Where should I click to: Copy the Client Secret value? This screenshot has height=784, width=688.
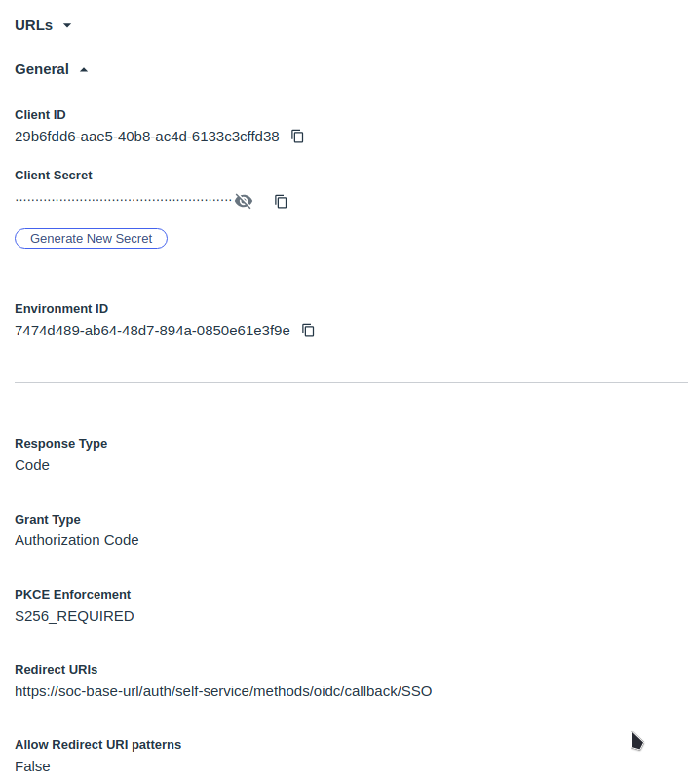pyautogui.click(x=281, y=201)
